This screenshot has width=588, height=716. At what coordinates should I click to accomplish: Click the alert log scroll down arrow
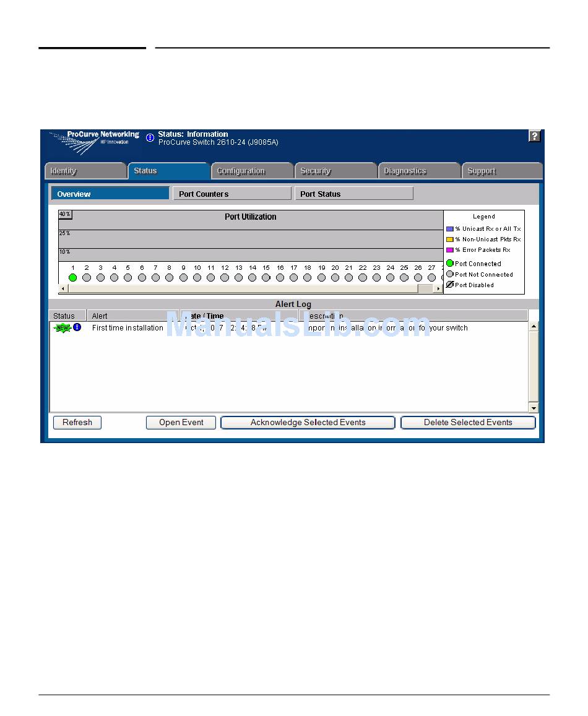pos(533,408)
